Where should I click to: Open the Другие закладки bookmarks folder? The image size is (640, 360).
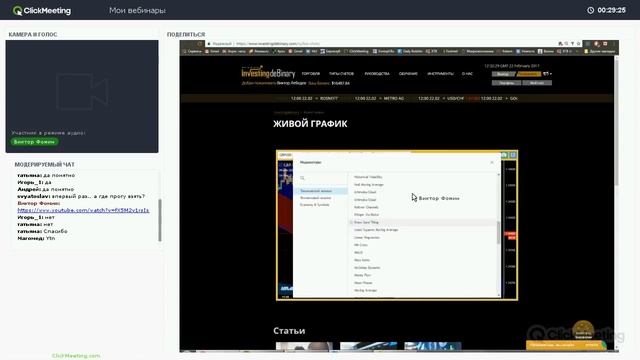tap(600, 51)
